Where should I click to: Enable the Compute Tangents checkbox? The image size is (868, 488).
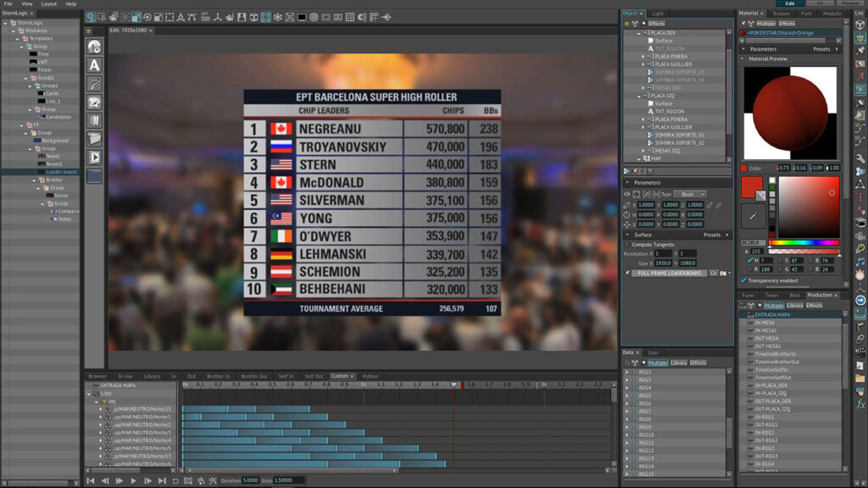(x=626, y=244)
